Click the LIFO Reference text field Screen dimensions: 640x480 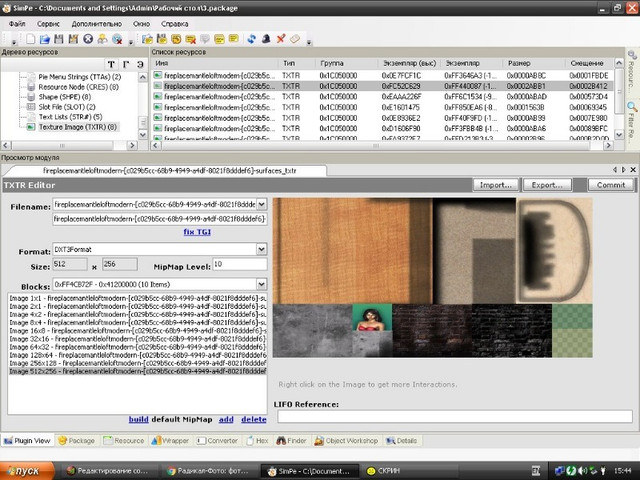tap(455, 416)
